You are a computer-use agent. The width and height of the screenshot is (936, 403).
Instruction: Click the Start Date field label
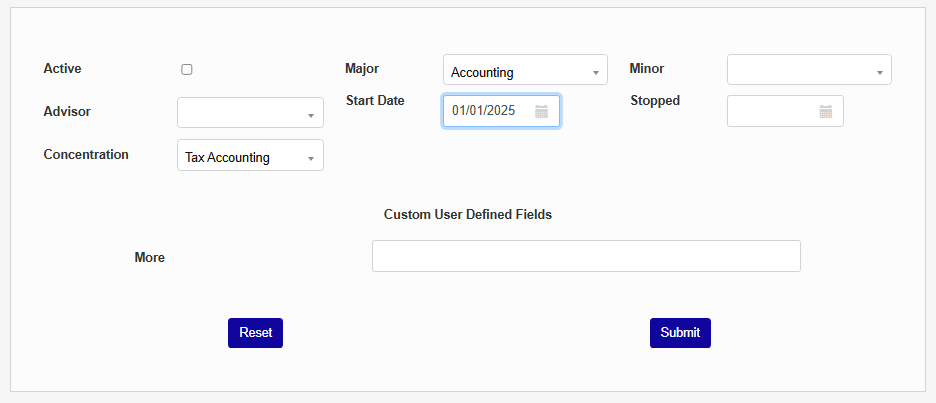tap(375, 101)
